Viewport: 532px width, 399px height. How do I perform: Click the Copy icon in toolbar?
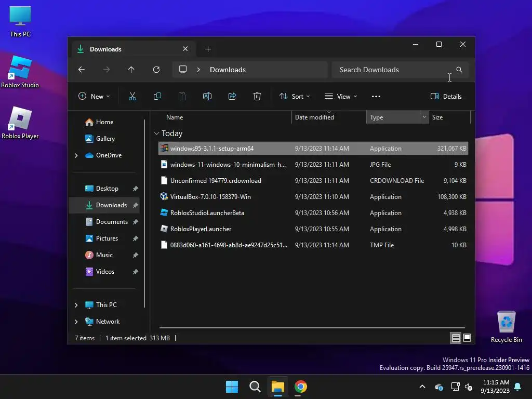pyautogui.click(x=157, y=96)
